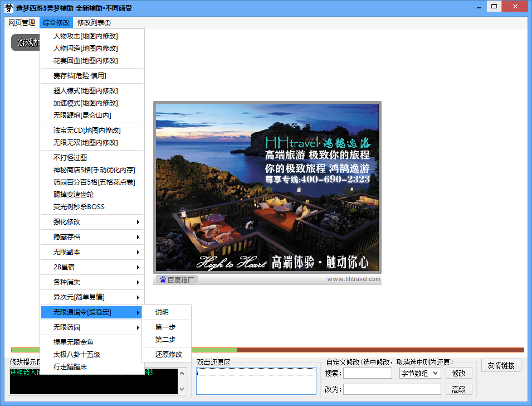Viewport: 532px width, 406px height.
Task: Choose 超人模式[地图内修改] from the menu
Action: point(85,91)
